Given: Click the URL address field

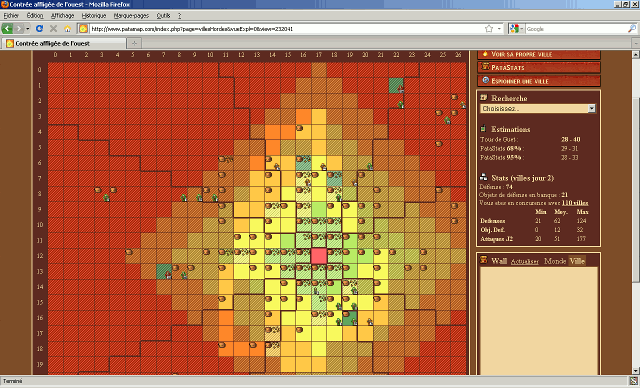Looking at the screenshot, I should click(286, 29).
